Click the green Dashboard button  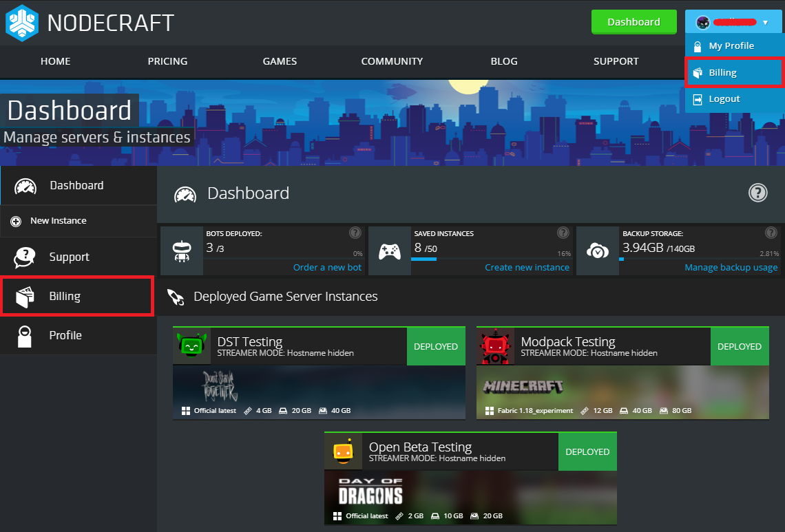[634, 22]
